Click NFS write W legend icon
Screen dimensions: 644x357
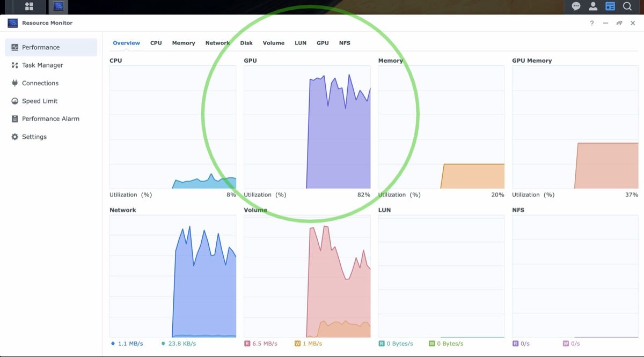(566, 344)
